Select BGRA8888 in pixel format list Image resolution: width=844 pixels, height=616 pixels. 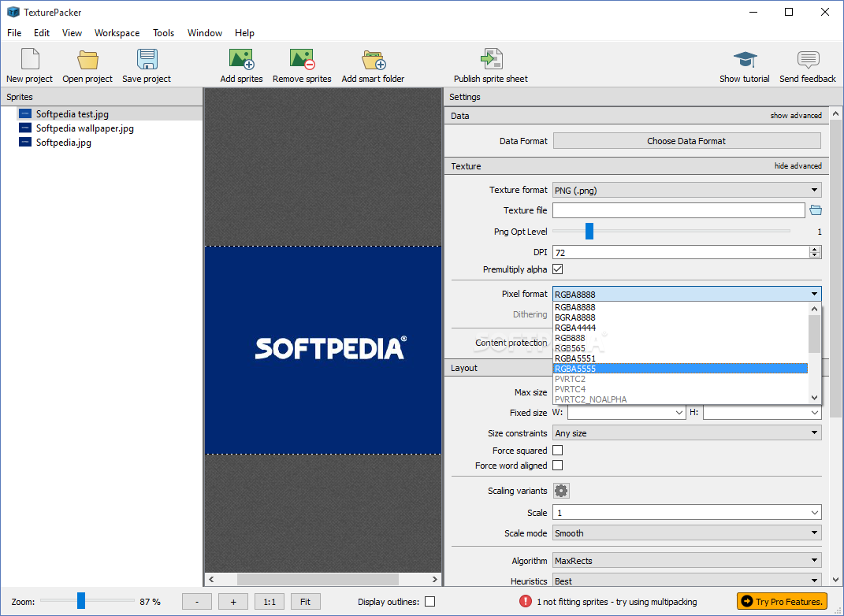[x=680, y=317]
